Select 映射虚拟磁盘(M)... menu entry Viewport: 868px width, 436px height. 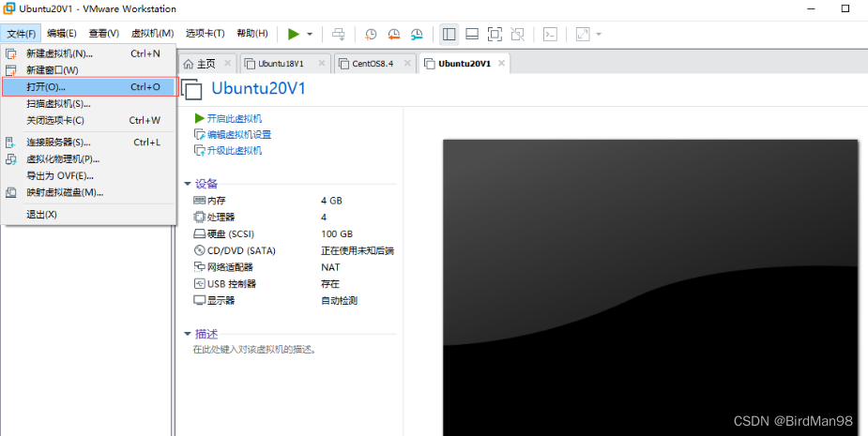point(88,192)
